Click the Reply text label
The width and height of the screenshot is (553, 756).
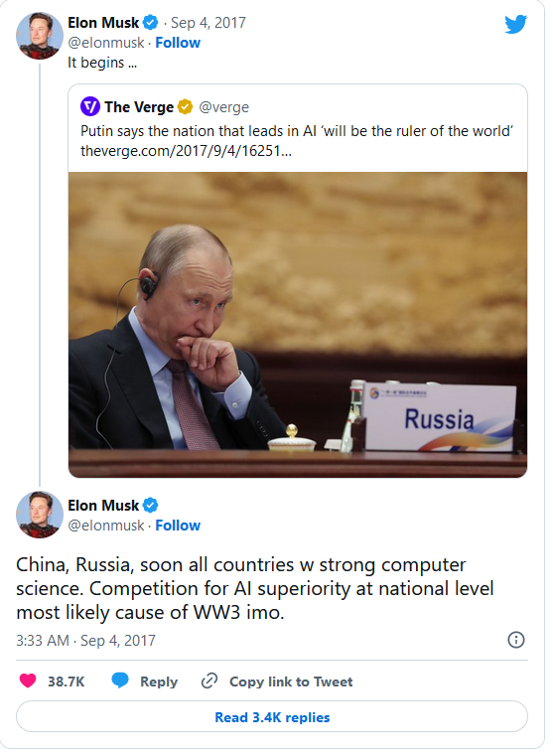tap(159, 681)
